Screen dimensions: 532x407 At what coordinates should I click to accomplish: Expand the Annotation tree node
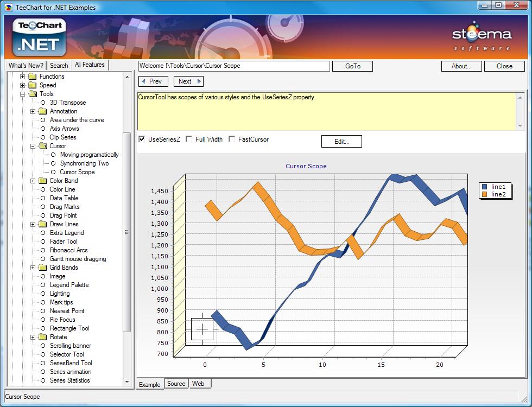(33, 111)
